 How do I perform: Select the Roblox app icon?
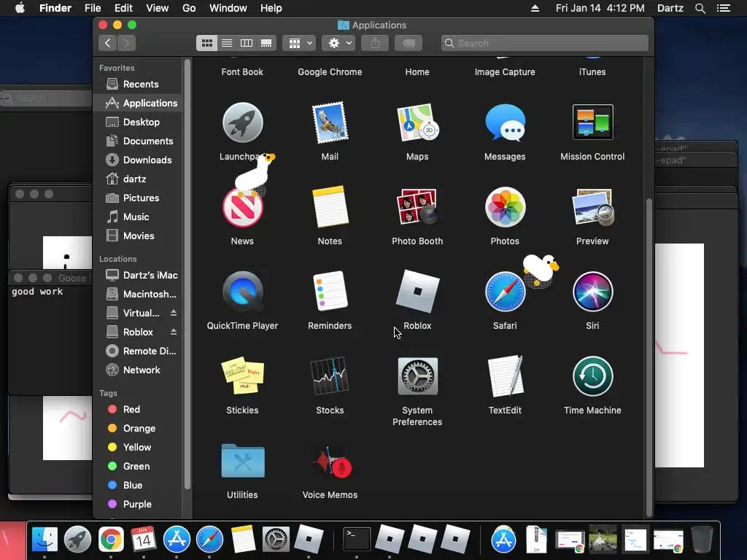[x=417, y=292]
